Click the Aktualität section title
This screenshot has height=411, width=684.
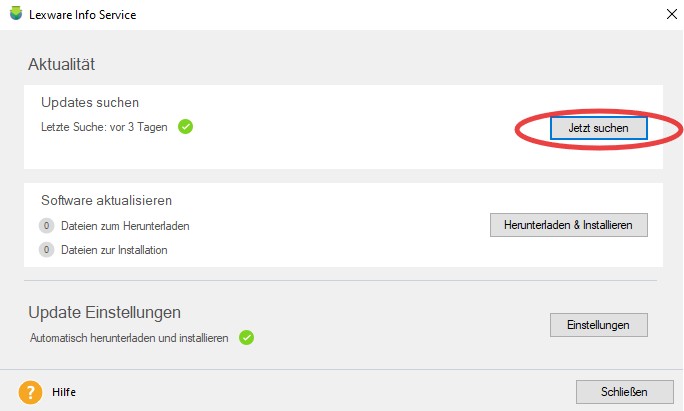[62, 64]
